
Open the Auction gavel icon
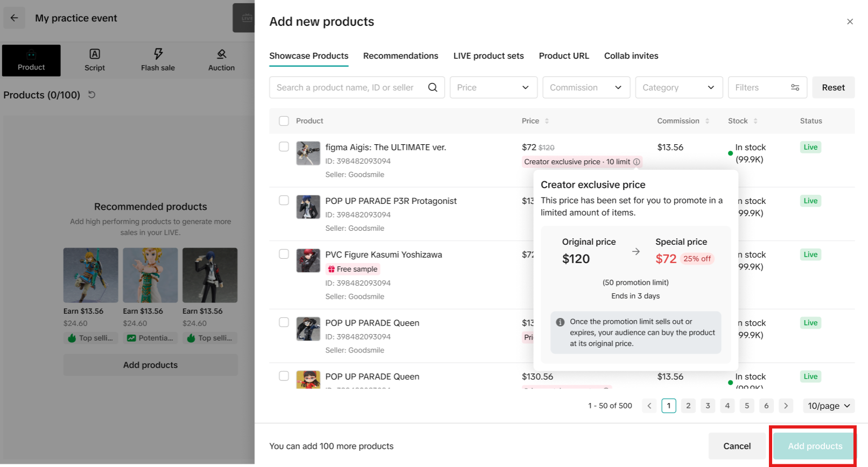(x=221, y=54)
